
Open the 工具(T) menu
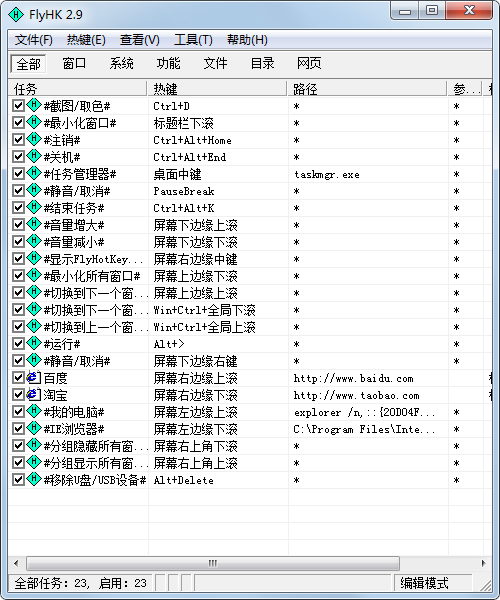tap(193, 40)
